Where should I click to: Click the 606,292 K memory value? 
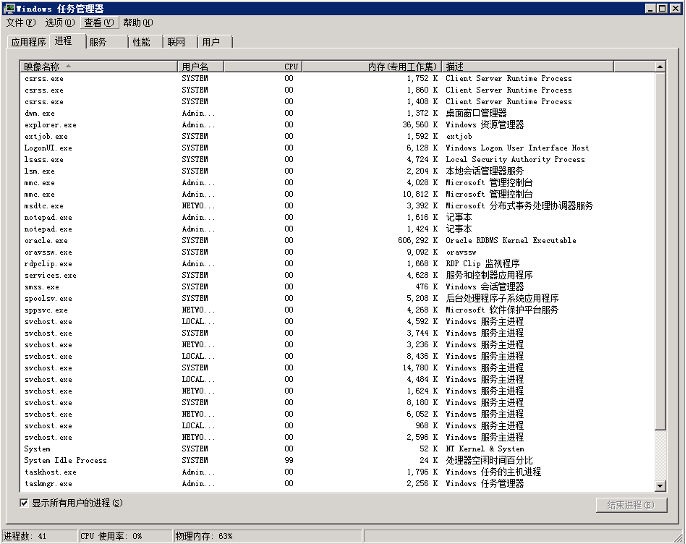[x=417, y=240]
